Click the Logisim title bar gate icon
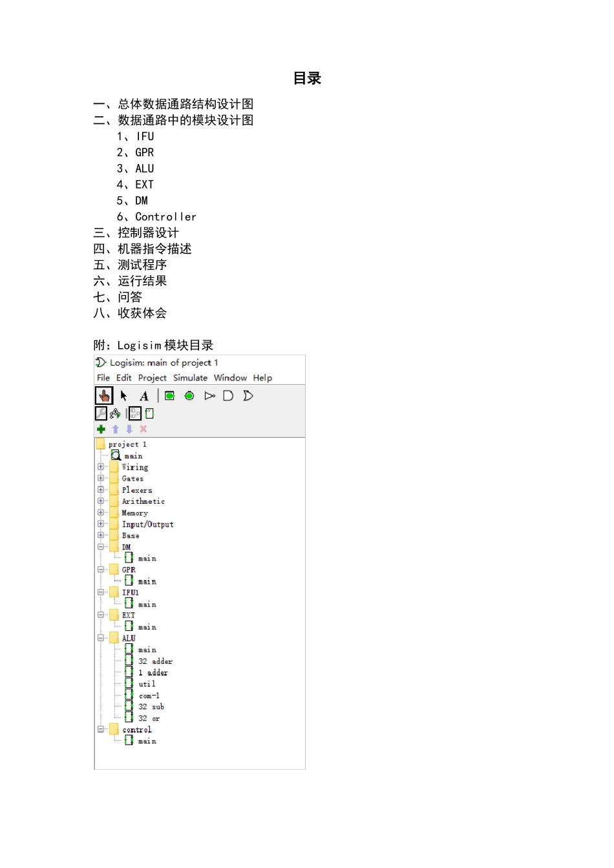Viewport: 614px width, 868px height. pyautogui.click(x=101, y=362)
